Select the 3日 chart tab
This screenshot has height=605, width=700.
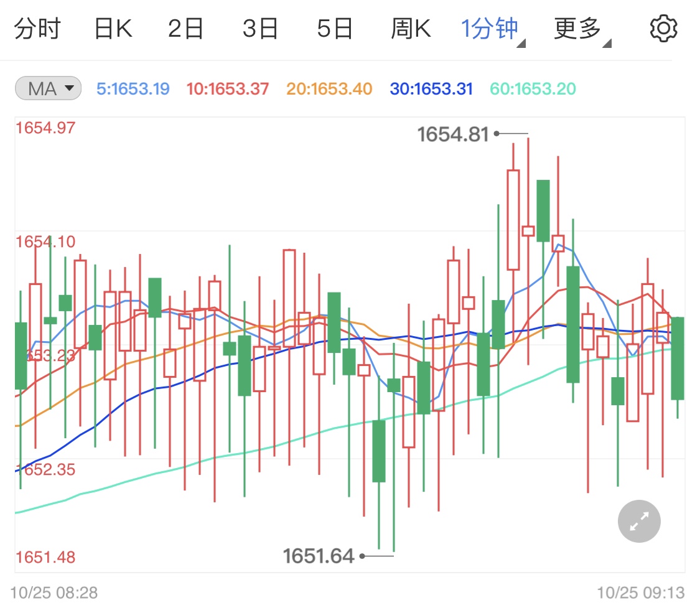pos(260,29)
